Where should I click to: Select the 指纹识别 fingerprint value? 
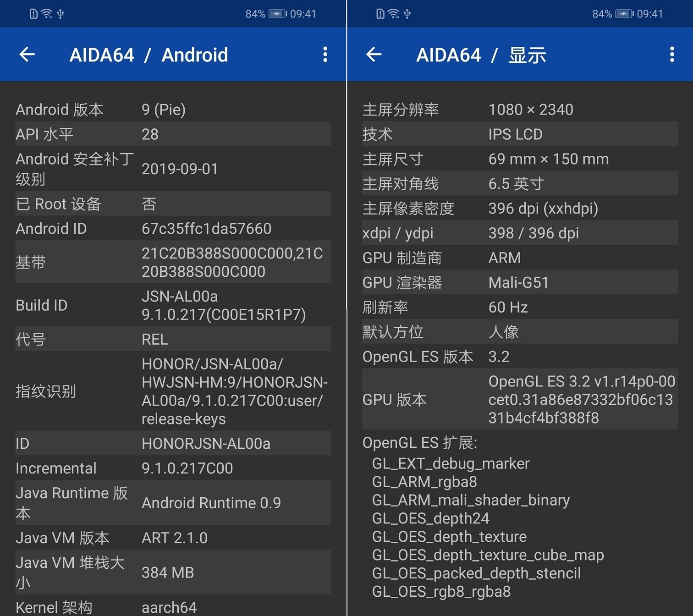click(235, 391)
